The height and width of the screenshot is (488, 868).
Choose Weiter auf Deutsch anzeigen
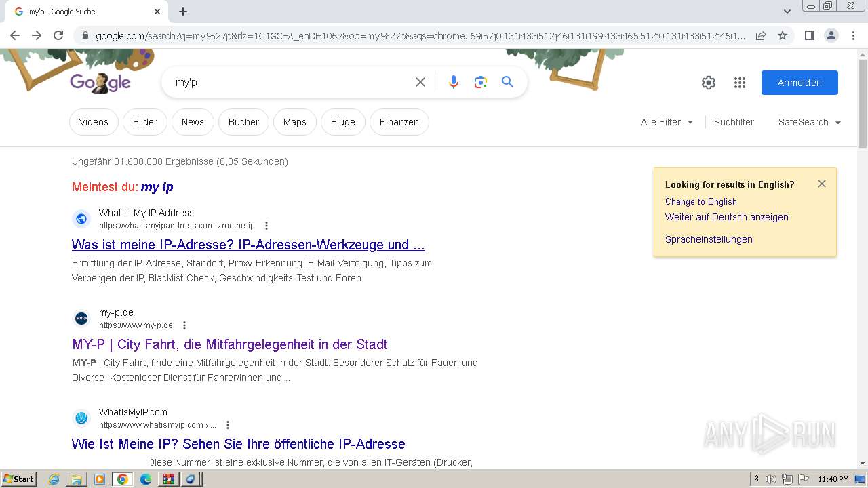[x=727, y=217]
